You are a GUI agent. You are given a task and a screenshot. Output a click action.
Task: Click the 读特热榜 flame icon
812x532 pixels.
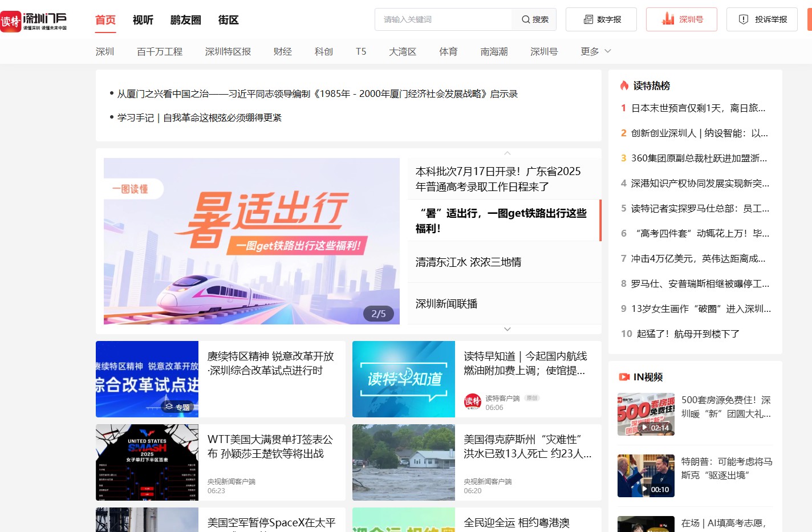pyautogui.click(x=624, y=86)
